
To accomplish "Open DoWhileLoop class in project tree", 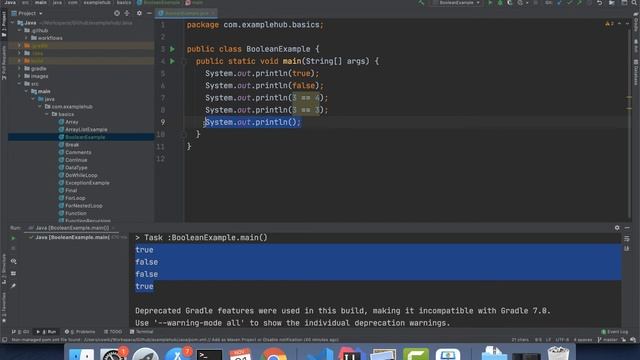I will [81, 175].
